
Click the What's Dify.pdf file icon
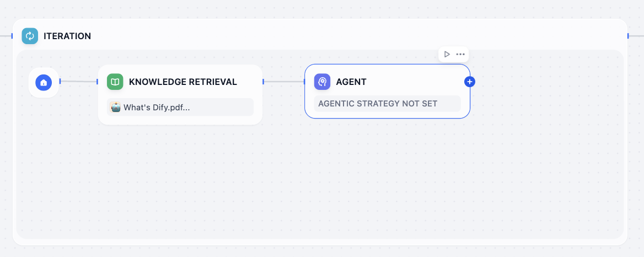pos(115,108)
